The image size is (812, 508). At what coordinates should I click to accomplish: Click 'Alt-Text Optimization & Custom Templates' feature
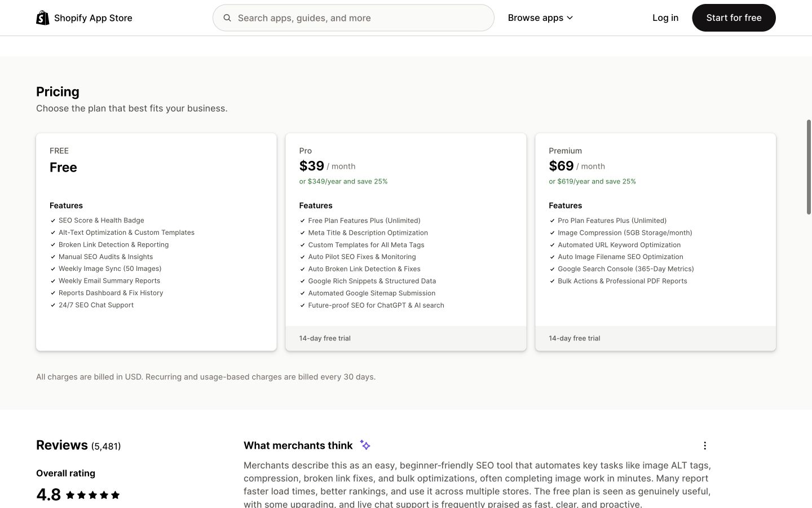pos(126,233)
